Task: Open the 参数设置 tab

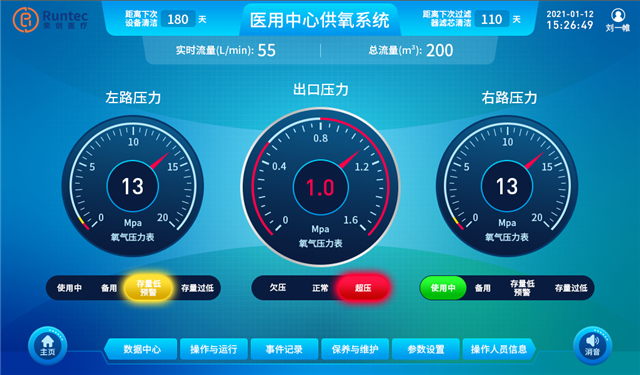Action: [426, 349]
